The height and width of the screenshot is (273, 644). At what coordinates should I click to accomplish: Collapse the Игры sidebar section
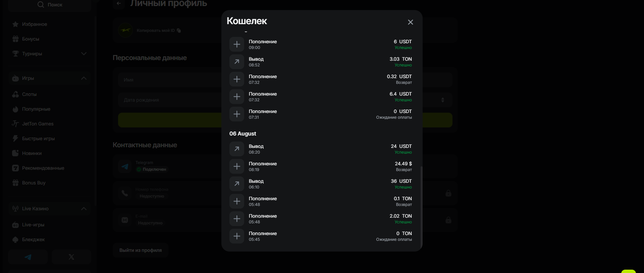(84, 78)
